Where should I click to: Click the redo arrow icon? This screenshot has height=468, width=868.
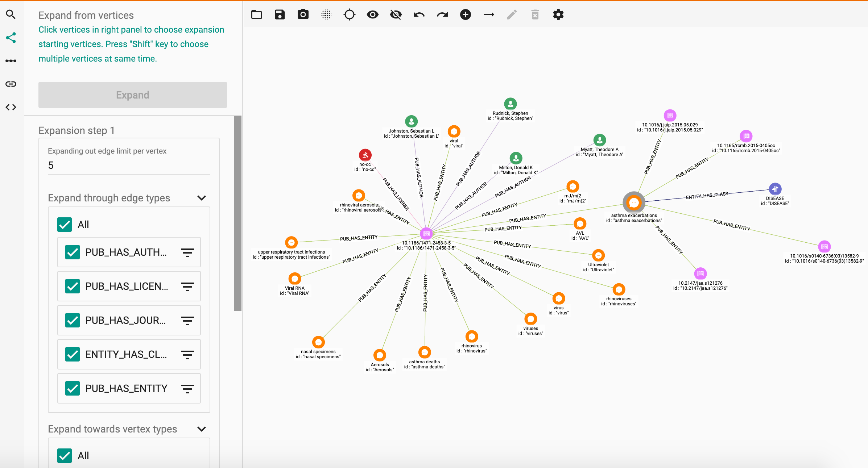[x=442, y=14]
